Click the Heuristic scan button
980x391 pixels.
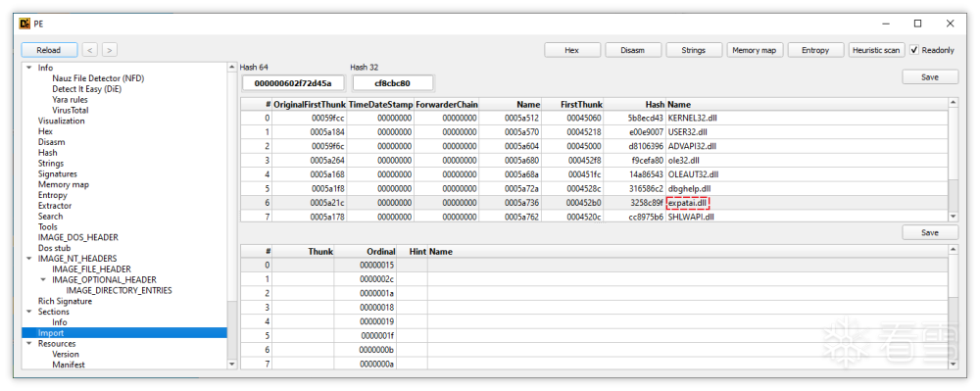[x=875, y=50]
